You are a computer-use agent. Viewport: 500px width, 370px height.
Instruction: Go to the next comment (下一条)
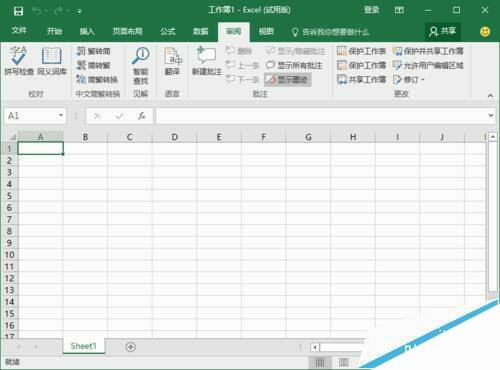242,79
